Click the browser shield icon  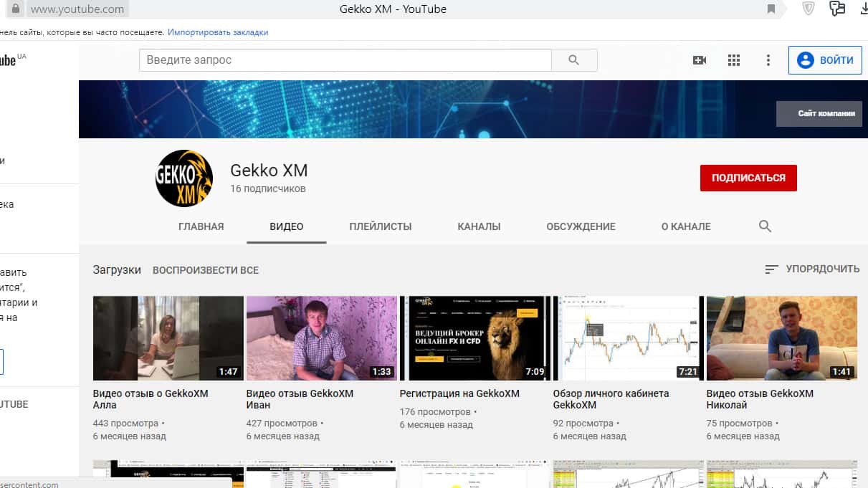(809, 9)
